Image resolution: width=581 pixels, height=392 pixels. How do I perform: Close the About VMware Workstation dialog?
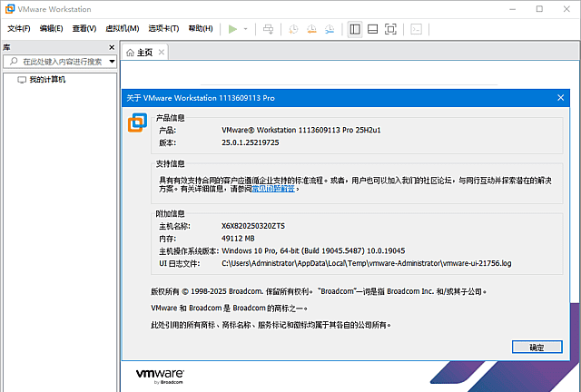[561, 98]
